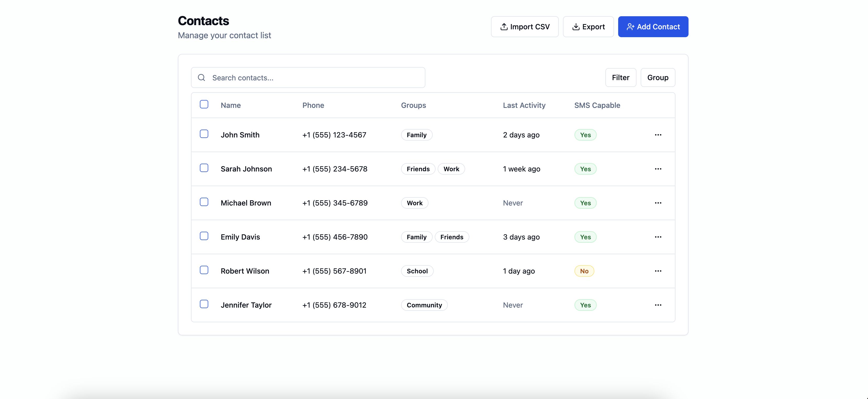This screenshot has height=399, width=868.
Task: Open the Filter dropdown
Action: click(620, 77)
